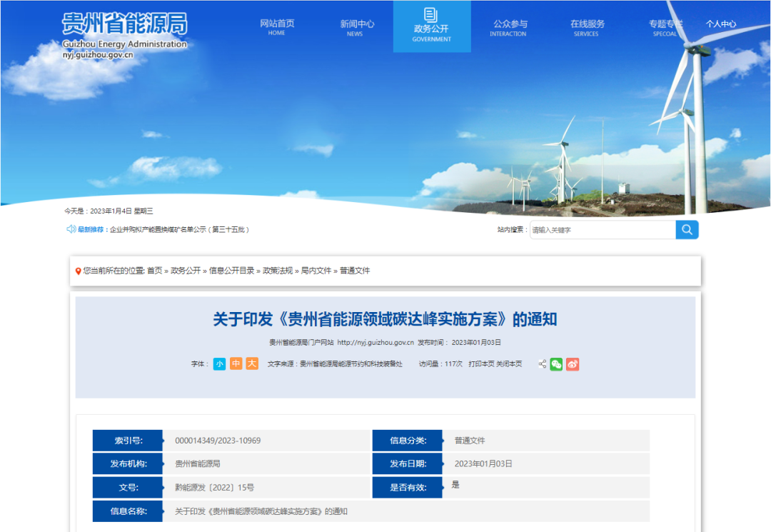The image size is (771, 532).
Task: Open the 政务公开 GOVERNMENT tab
Action: (432, 27)
